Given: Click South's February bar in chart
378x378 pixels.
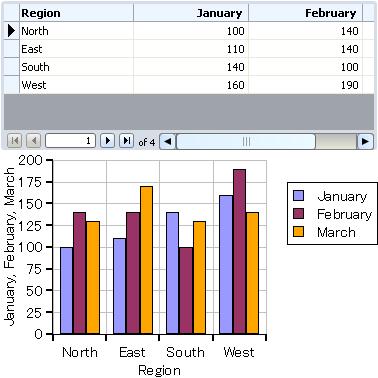Looking at the screenshot, I should [186, 290].
